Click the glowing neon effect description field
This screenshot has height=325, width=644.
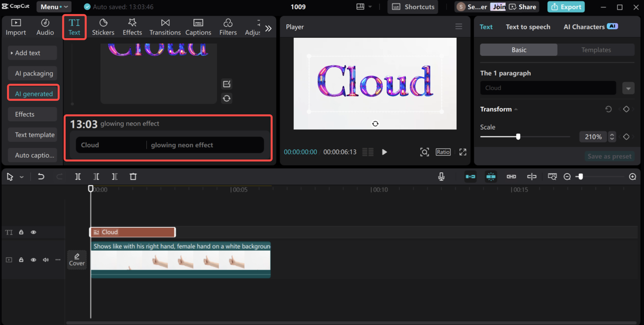coord(205,145)
